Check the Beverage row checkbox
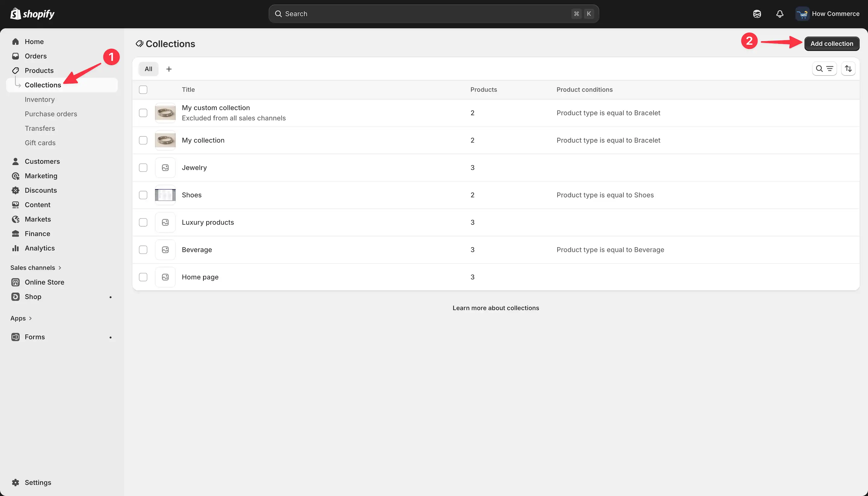This screenshot has width=868, height=496. 143,250
